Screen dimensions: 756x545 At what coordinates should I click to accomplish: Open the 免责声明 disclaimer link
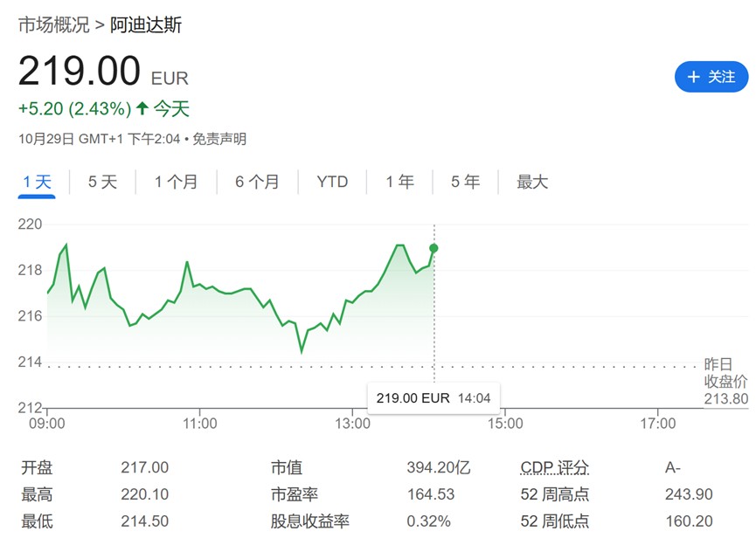pyautogui.click(x=219, y=139)
